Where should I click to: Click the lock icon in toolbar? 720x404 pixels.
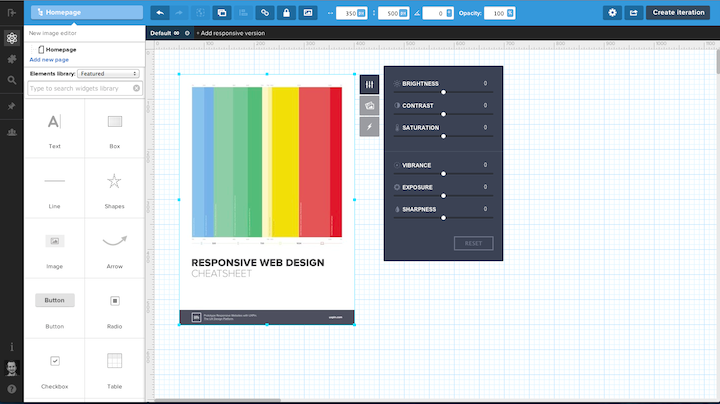[286, 12]
